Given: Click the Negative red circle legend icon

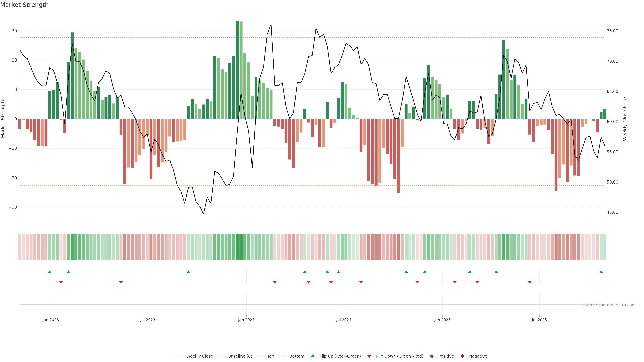Looking at the screenshot, I should 462,356.
